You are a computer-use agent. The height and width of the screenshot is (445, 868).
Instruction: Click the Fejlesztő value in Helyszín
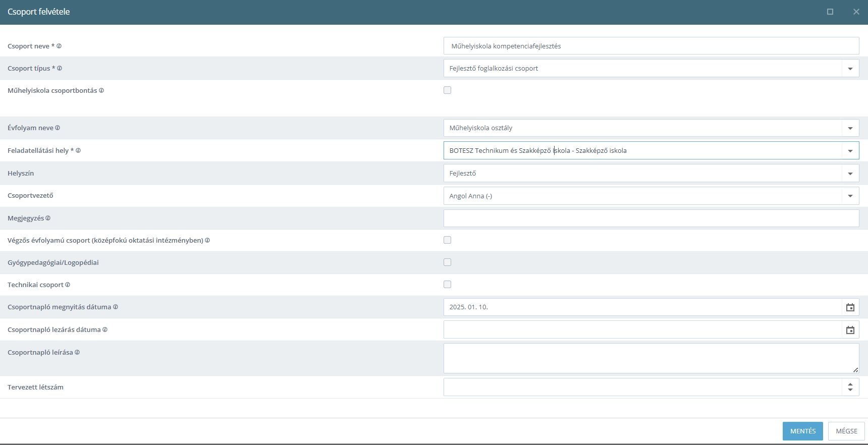point(463,173)
